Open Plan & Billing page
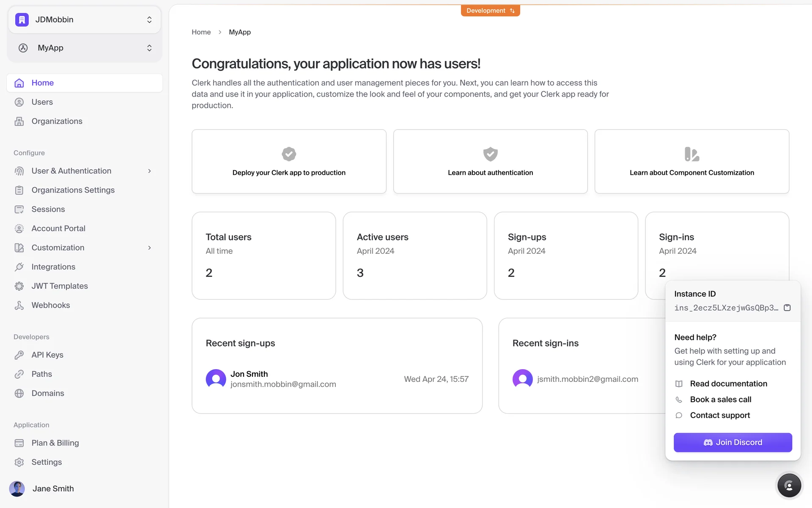 tap(55, 443)
